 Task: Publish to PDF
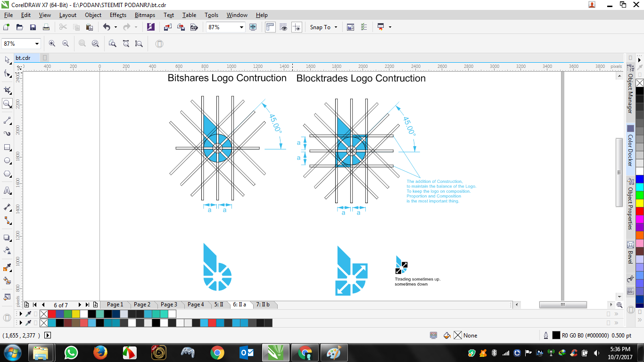[x=194, y=27]
